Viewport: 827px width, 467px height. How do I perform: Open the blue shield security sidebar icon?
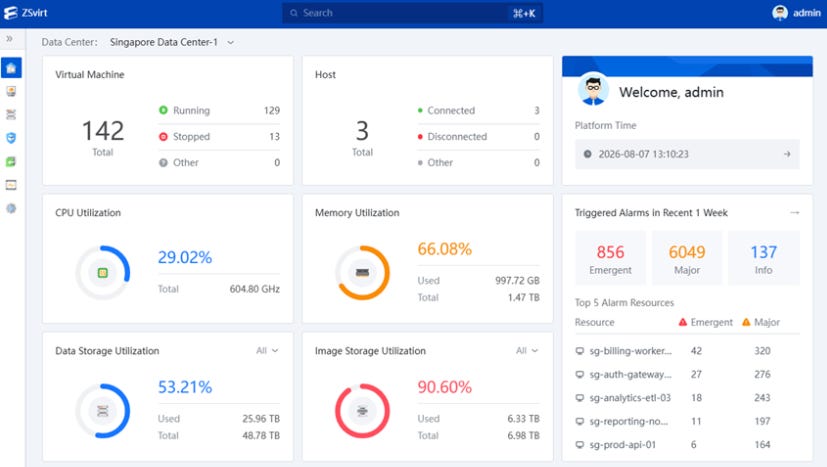tap(11, 138)
